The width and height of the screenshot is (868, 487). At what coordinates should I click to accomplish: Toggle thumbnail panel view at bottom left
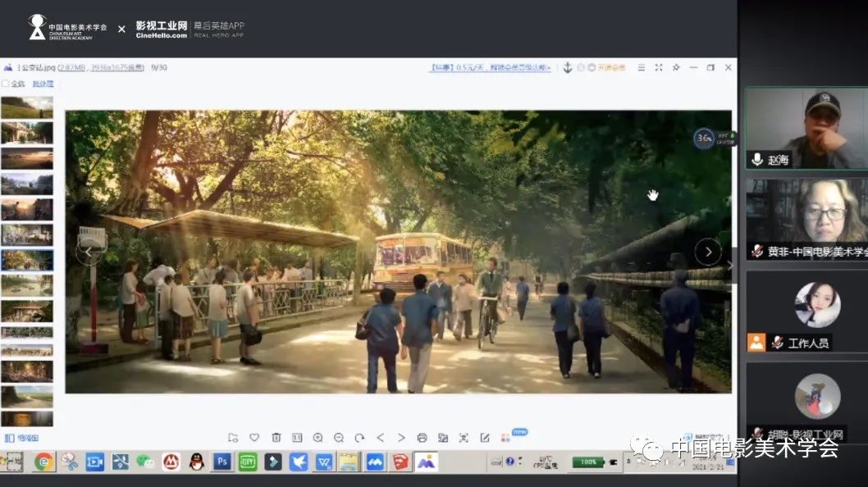tap(21, 438)
